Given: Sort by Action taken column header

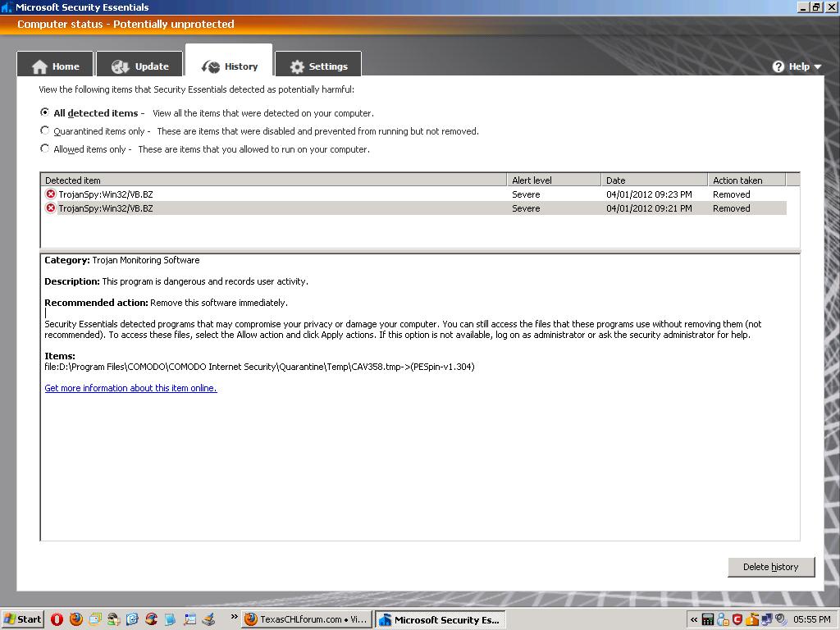Looking at the screenshot, I should click(x=746, y=180).
